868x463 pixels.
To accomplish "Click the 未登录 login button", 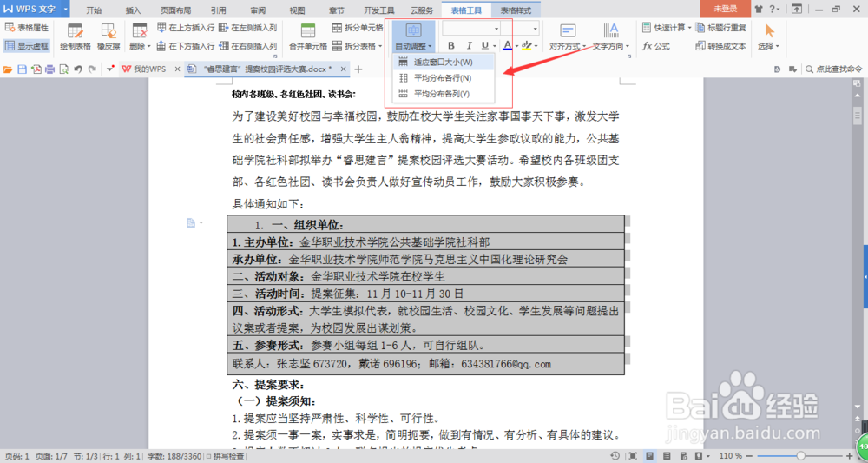I will coord(725,9).
